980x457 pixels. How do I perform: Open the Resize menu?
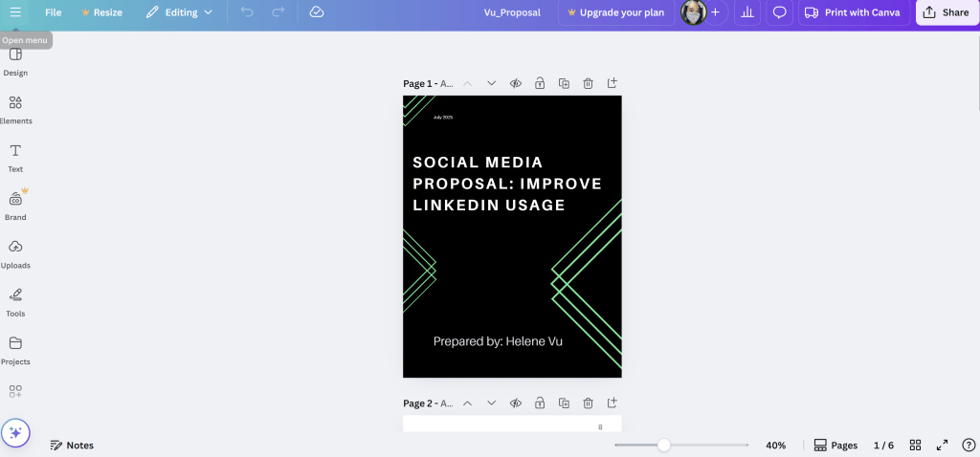click(x=101, y=12)
